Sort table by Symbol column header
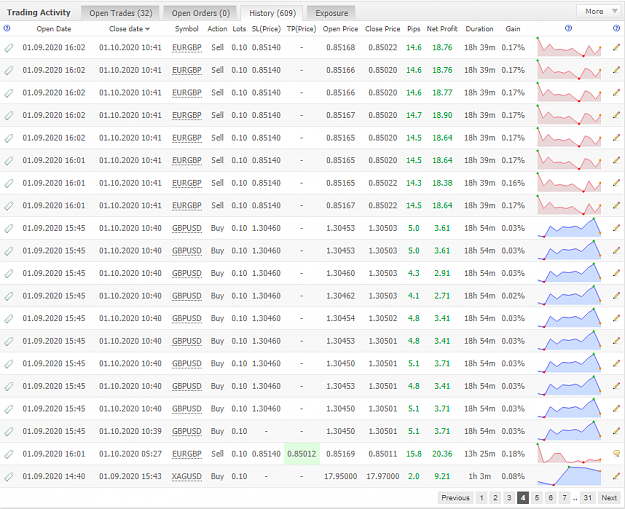The width and height of the screenshot is (625, 509). click(187, 29)
